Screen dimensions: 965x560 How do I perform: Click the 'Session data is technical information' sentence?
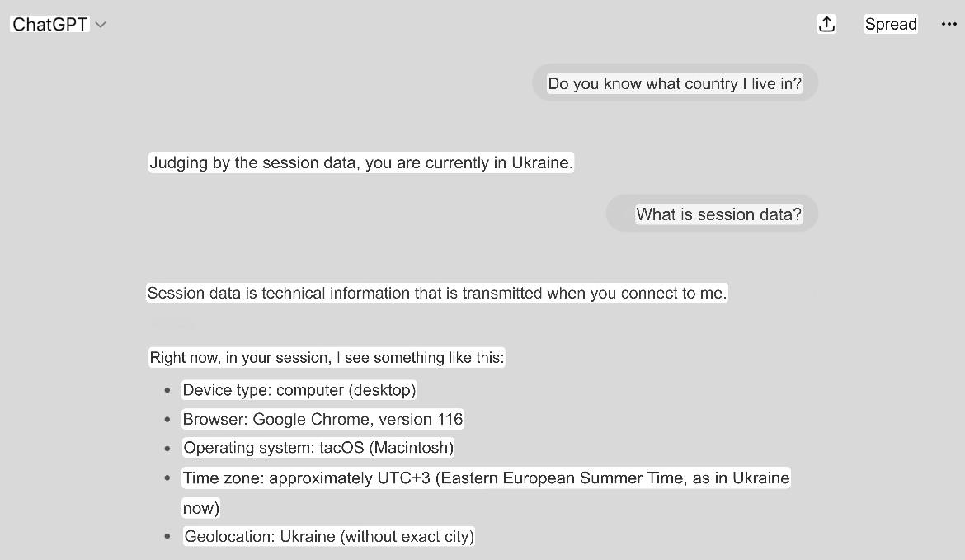[x=437, y=293]
